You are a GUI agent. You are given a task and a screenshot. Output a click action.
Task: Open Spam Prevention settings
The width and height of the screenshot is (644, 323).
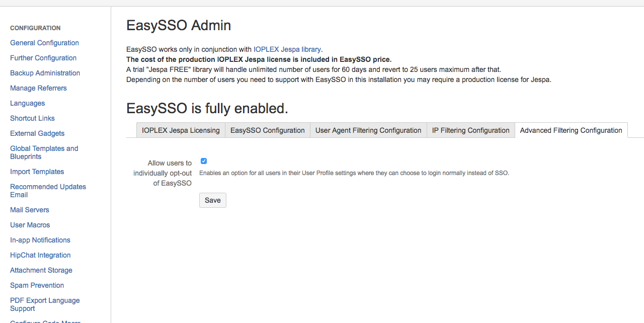(x=37, y=285)
